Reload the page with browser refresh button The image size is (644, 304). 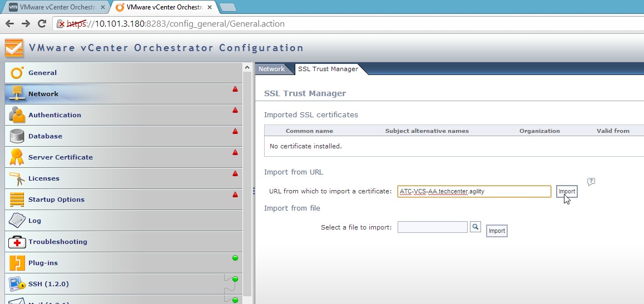42,24
